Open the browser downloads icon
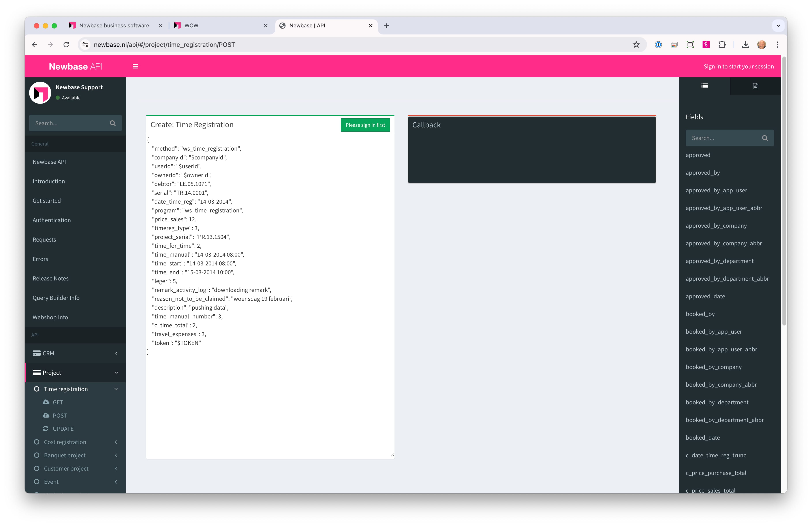Screen dimensions: 812x526 (745, 45)
